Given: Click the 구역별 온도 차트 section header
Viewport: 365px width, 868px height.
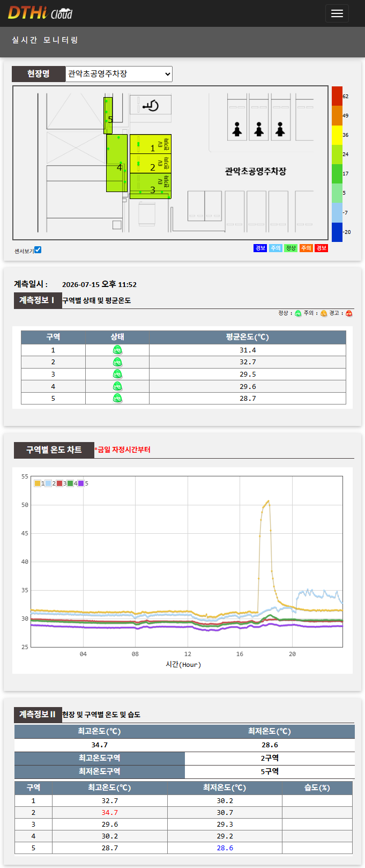Looking at the screenshot, I should click(54, 450).
